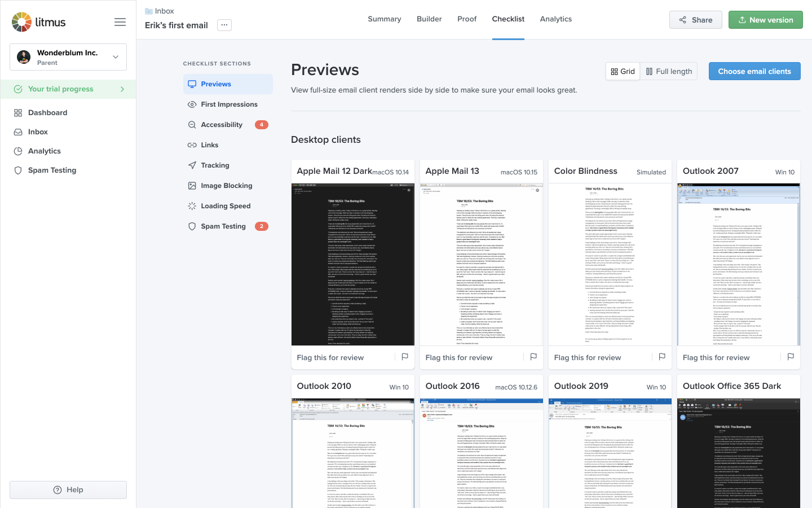
Task: Select the Links checklist section
Action: pyautogui.click(x=228, y=145)
